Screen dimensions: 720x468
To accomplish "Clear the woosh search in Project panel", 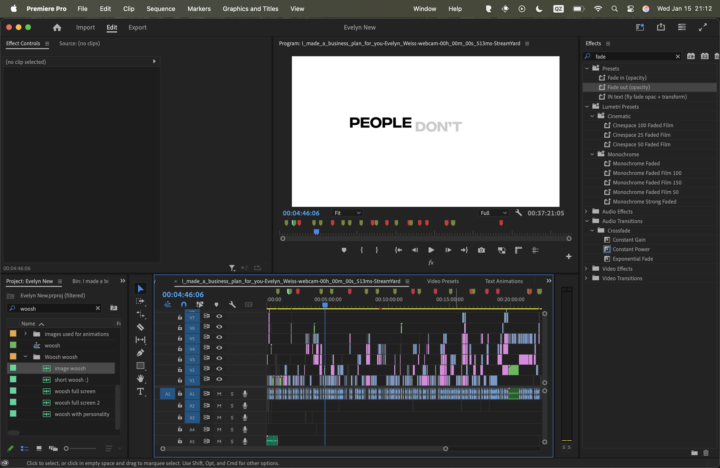I will coord(100,308).
